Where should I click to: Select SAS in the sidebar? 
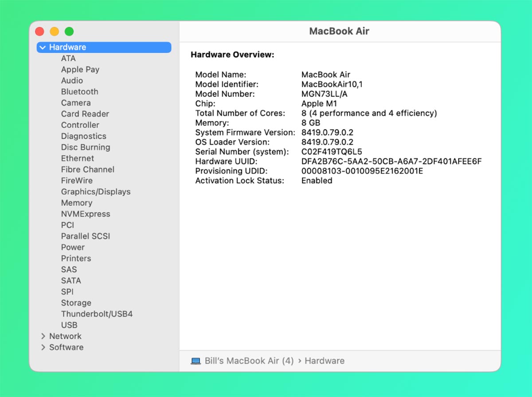69,269
